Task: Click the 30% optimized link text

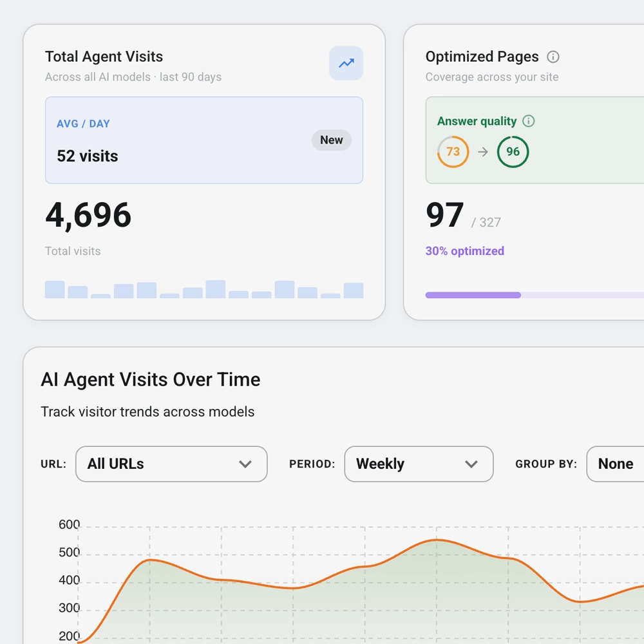Action: point(464,251)
